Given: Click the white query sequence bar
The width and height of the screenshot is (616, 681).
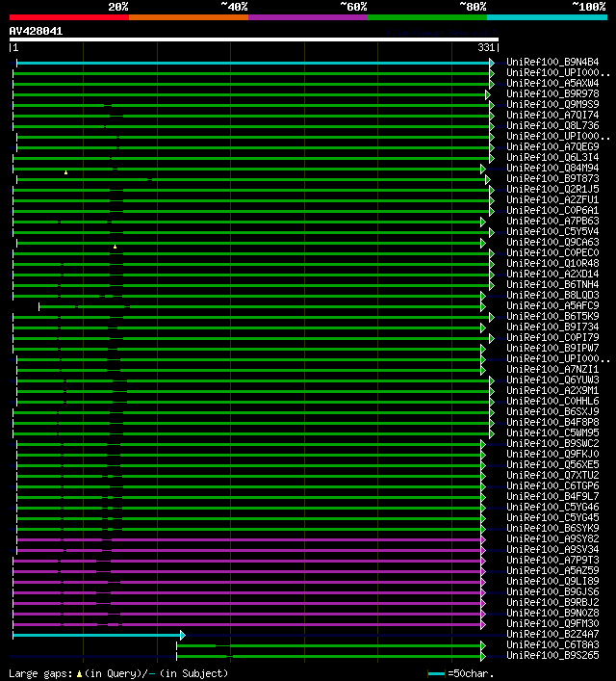Looking at the screenshot, I should 254,39.
